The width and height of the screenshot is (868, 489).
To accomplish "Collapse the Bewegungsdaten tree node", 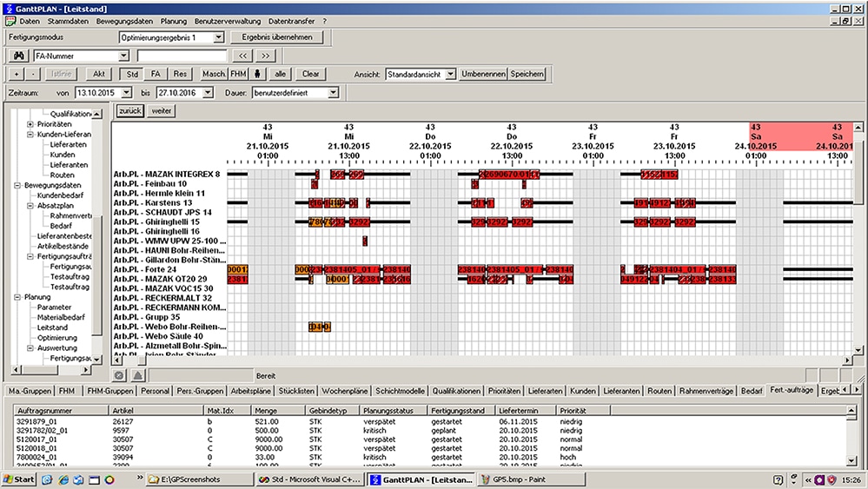I will pyautogui.click(x=17, y=185).
